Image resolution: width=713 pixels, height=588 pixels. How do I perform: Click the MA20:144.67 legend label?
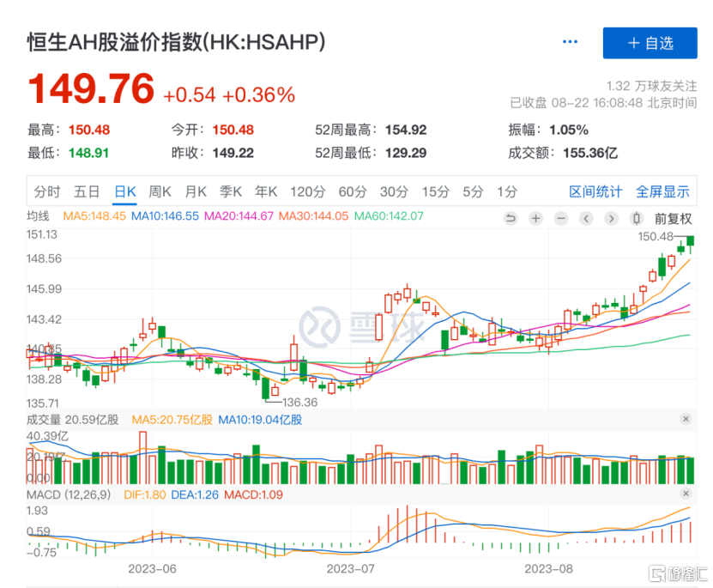click(x=239, y=216)
